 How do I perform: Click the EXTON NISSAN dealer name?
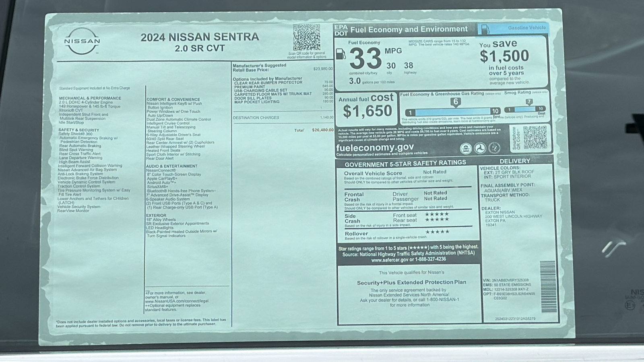point(500,212)
